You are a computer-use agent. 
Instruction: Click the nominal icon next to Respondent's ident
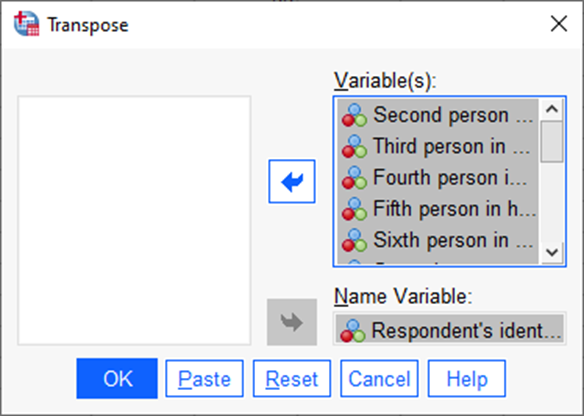pyautogui.click(x=353, y=331)
